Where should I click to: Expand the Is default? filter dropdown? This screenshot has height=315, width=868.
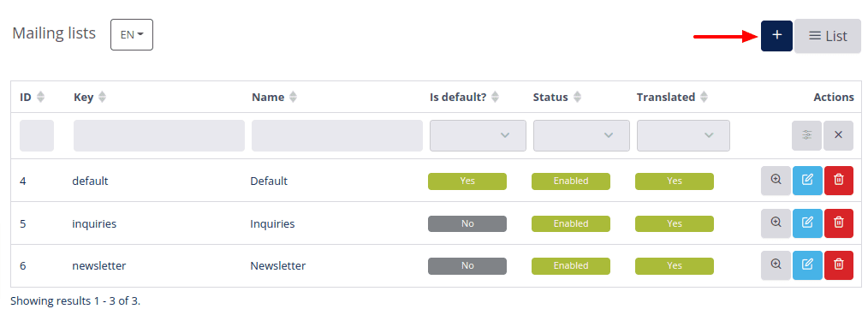click(478, 135)
